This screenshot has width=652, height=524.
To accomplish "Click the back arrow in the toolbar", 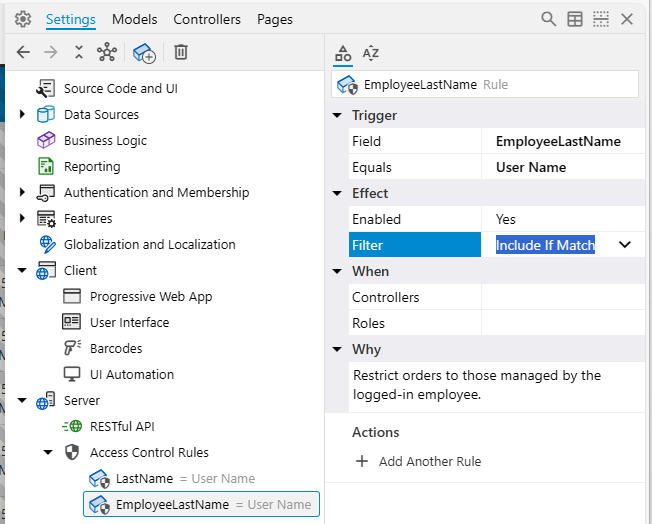I will (23, 52).
